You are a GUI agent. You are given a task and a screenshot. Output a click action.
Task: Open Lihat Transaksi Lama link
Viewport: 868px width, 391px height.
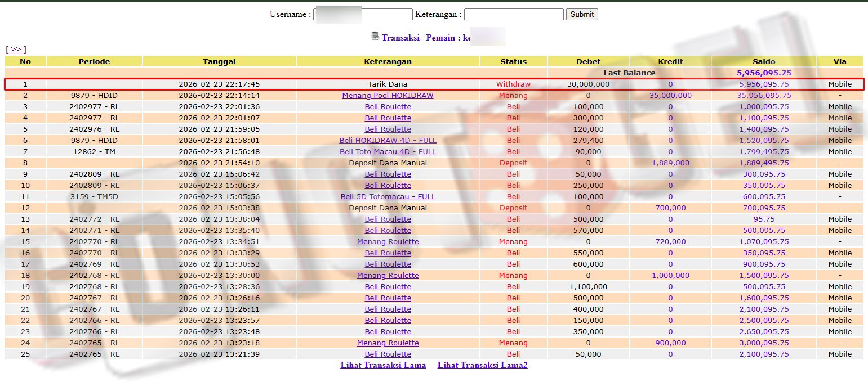click(383, 365)
